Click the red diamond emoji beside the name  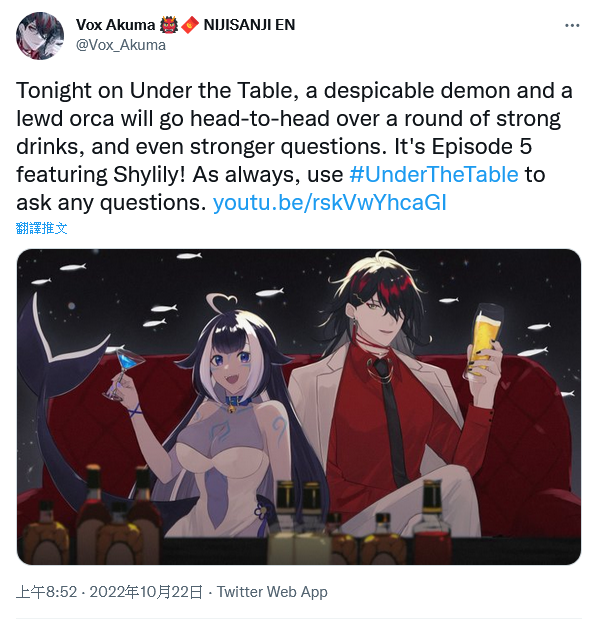pos(190,25)
